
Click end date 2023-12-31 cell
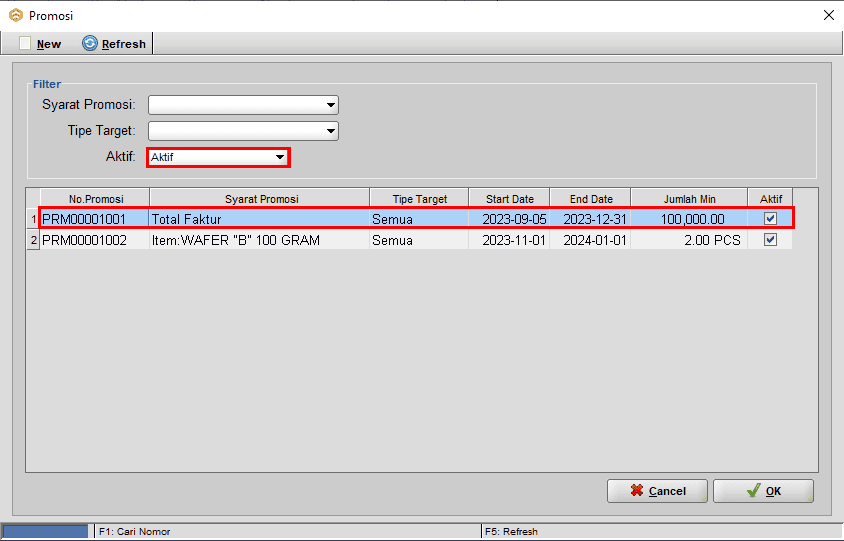coord(590,219)
